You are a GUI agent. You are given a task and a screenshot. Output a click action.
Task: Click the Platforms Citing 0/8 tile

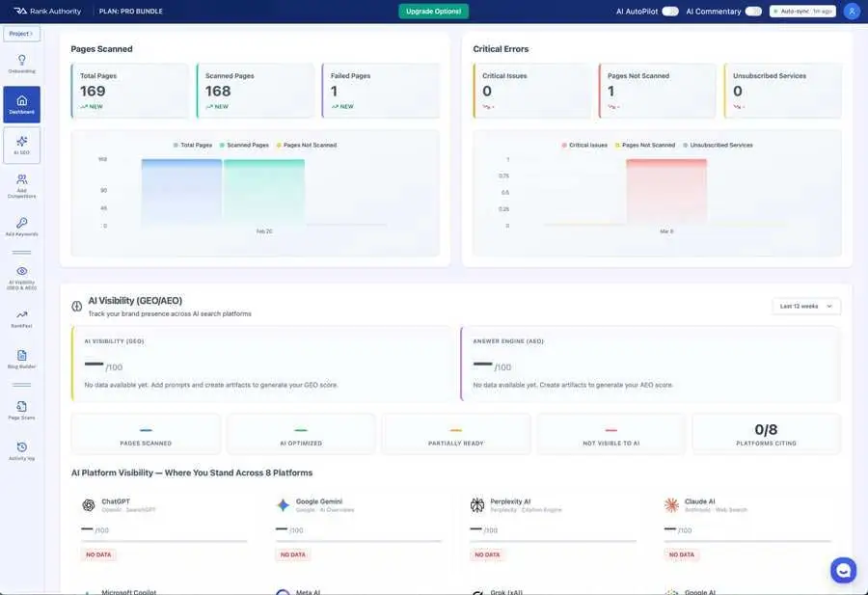766,435
